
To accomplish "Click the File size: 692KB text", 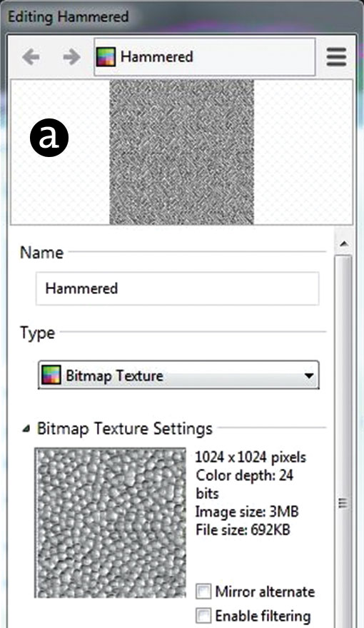I will coord(243,530).
